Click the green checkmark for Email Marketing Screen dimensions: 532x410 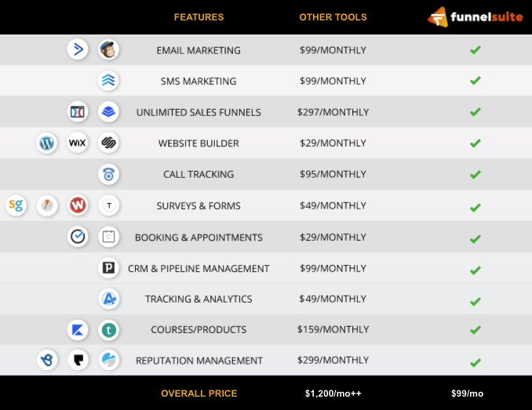click(475, 50)
